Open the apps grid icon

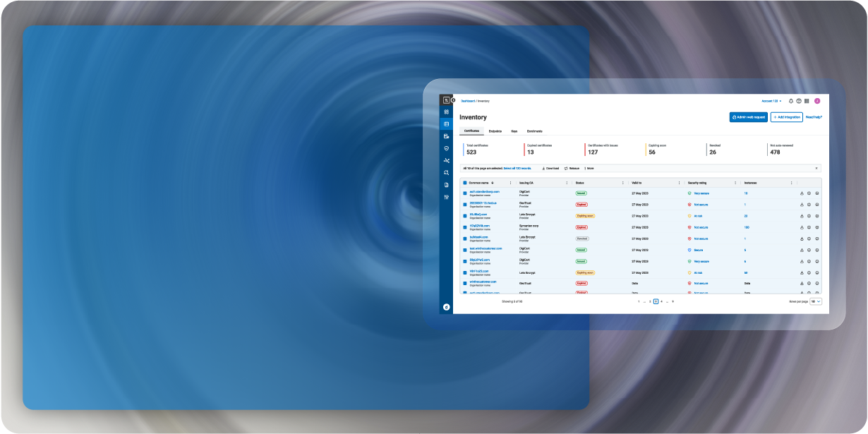point(807,101)
